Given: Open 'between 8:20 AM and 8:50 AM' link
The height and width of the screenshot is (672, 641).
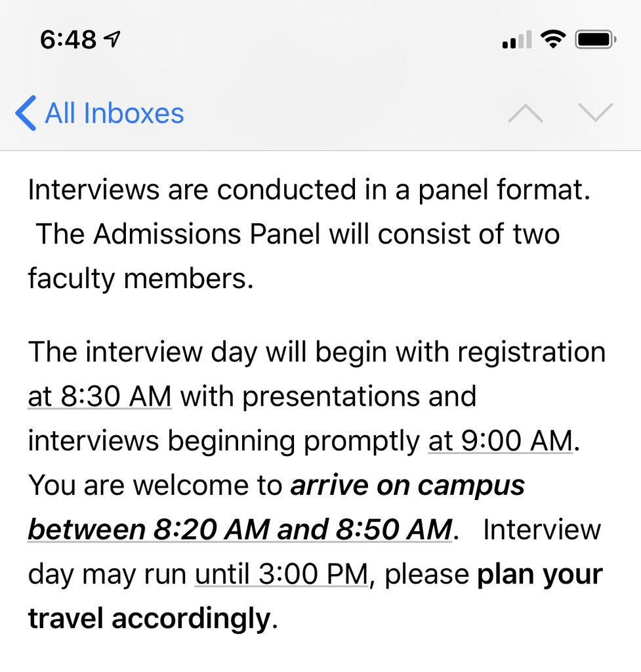Looking at the screenshot, I should click(240, 530).
